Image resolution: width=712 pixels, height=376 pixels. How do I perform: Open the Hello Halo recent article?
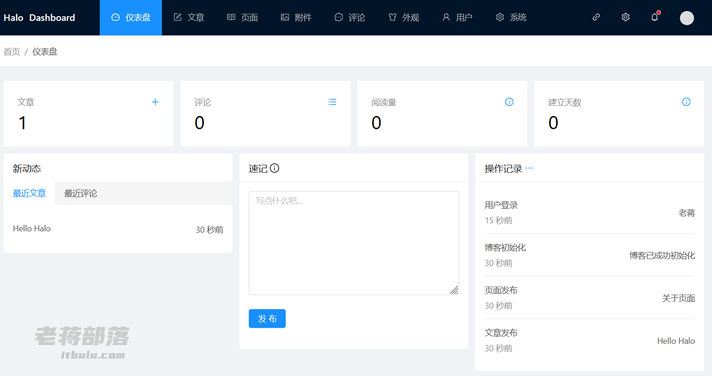coord(32,228)
